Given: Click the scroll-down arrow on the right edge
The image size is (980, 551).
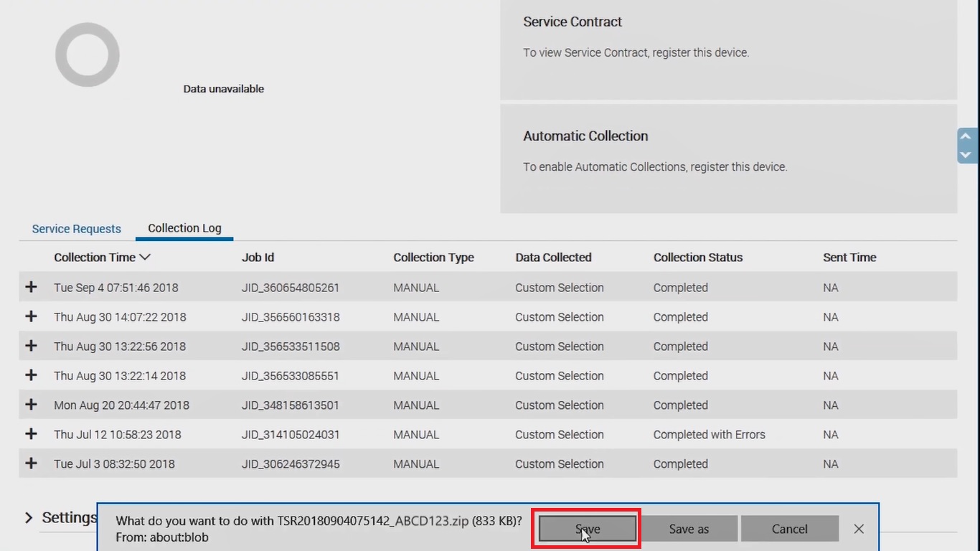Looking at the screenshot, I should (x=966, y=155).
